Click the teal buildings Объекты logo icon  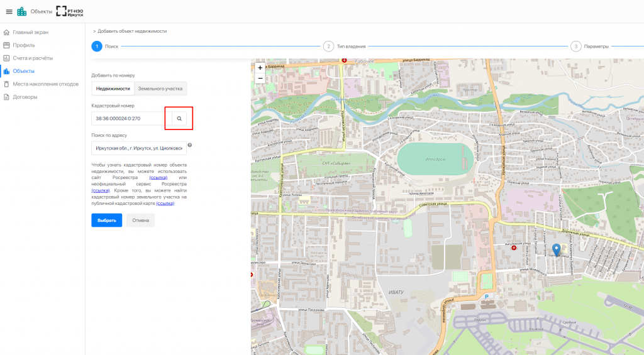click(22, 11)
